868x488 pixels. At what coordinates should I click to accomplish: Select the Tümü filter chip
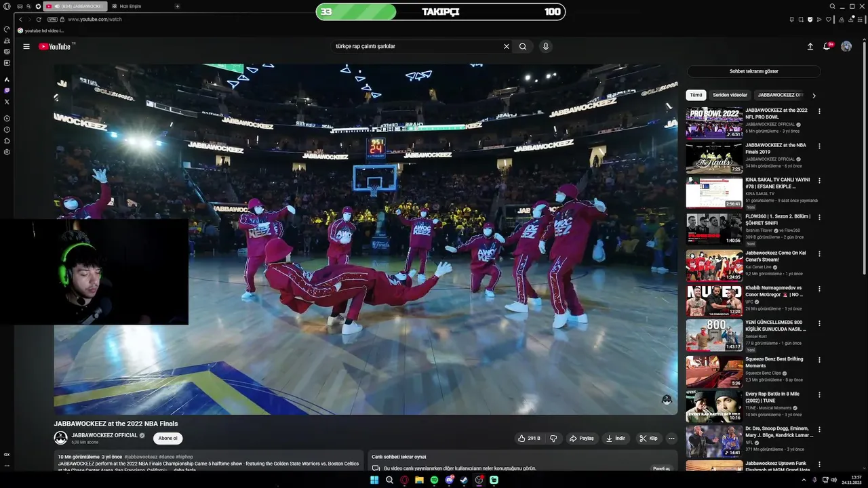696,96
